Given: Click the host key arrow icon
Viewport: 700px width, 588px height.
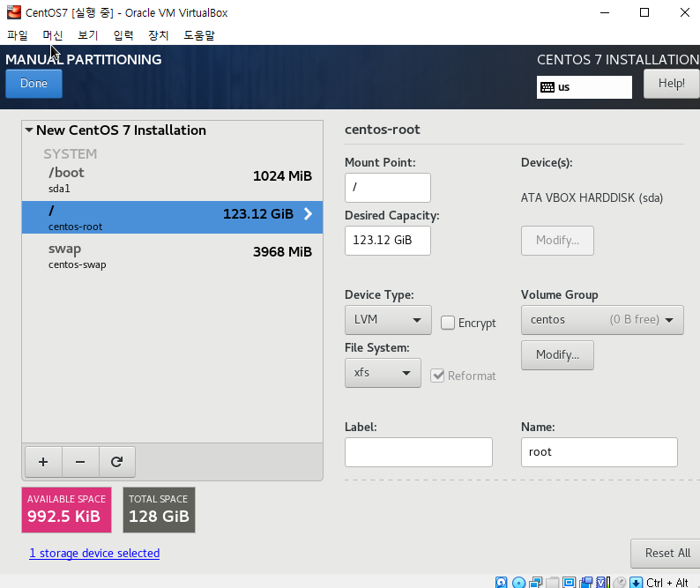Looking at the screenshot, I should 637,582.
